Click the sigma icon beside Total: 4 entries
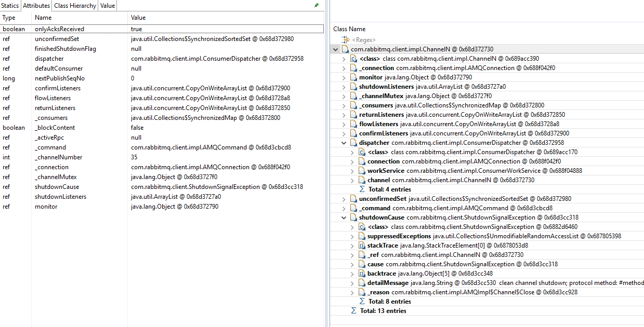Screen dimensions: 644x327 (x=362, y=189)
